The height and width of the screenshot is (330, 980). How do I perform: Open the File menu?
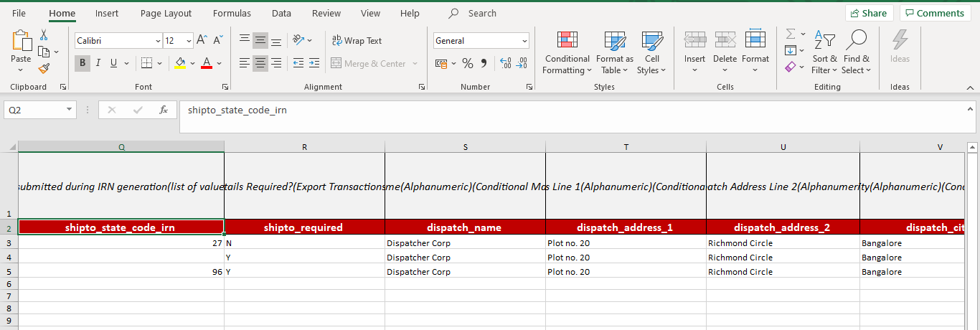(19, 13)
